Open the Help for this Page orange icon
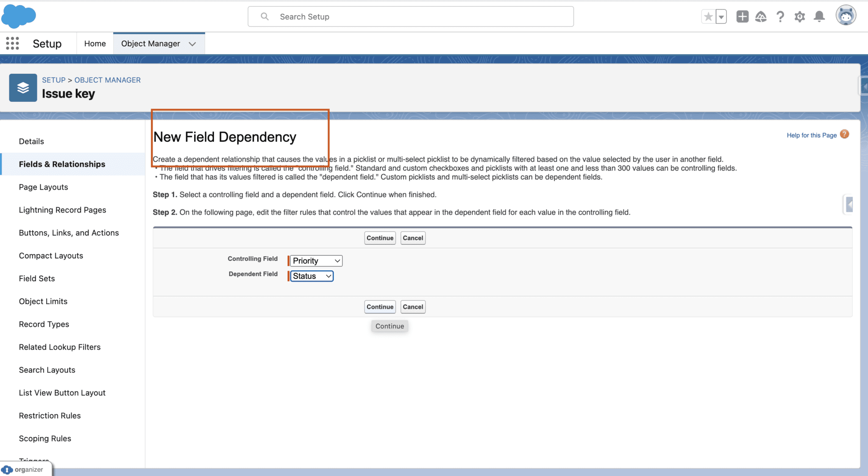868x476 pixels. [x=844, y=134]
